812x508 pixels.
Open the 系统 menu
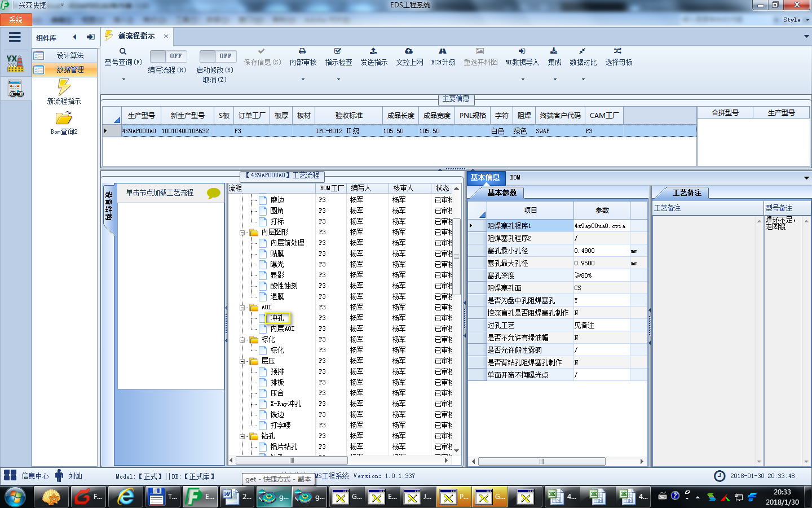tap(15, 20)
